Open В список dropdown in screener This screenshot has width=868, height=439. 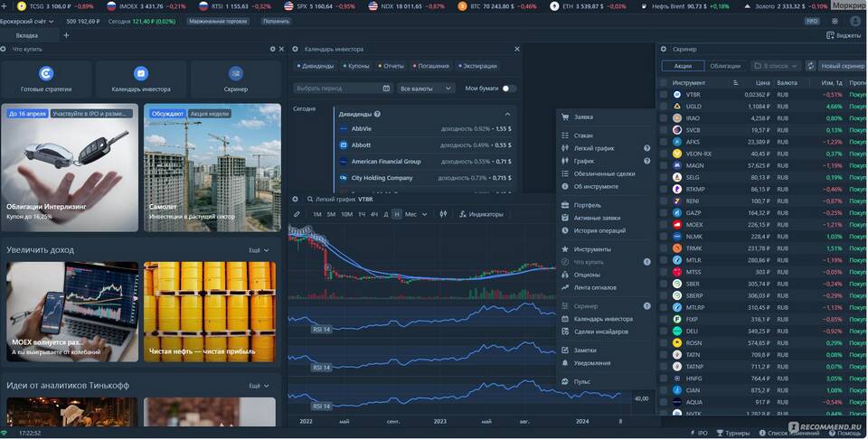pyautogui.click(x=776, y=66)
